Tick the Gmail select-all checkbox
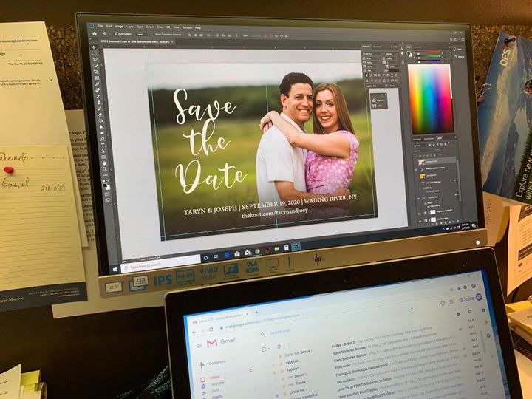The height and width of the screenshot is (399, 532). [264, 349]
